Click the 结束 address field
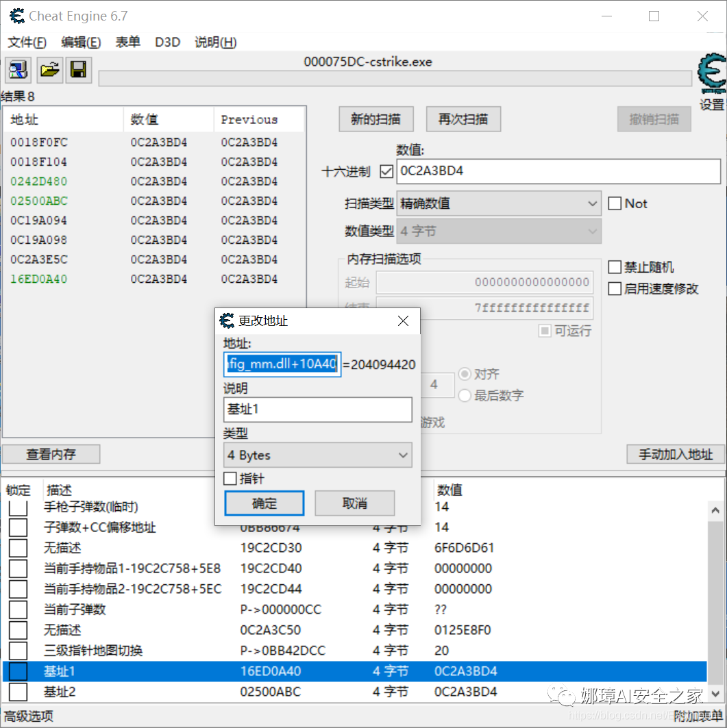The width and height of the screenshot is (727, 728). pyautogui.click(x=484, y=307)
